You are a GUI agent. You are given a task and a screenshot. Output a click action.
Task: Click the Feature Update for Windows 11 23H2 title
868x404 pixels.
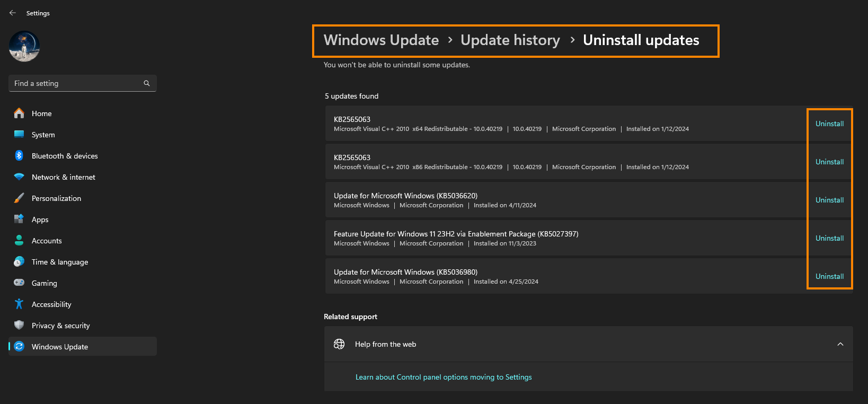click(456, 234)
